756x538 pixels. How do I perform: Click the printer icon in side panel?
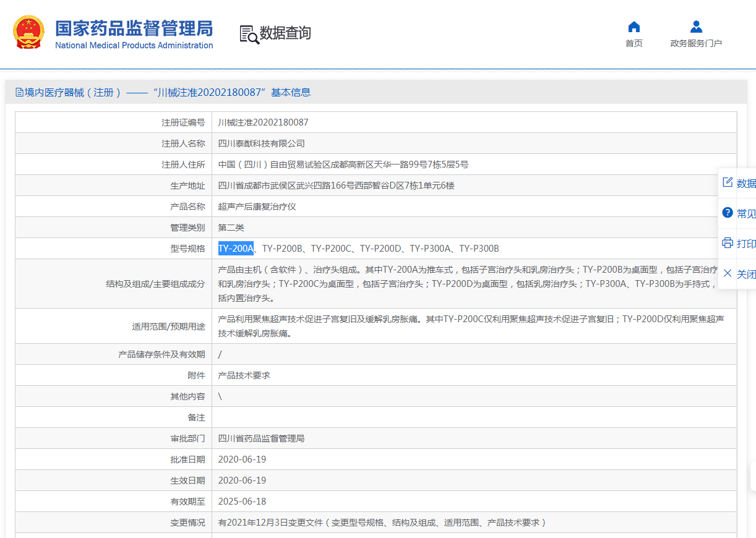click(728, 243)
